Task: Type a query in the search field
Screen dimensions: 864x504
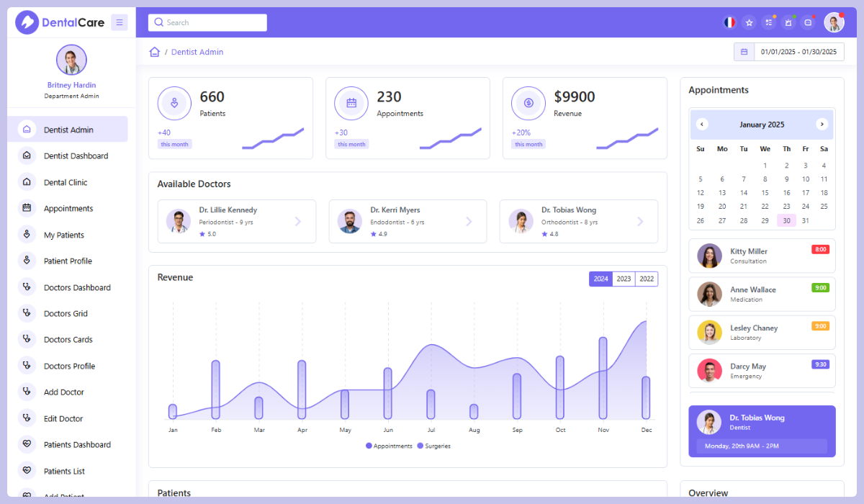Action: pyautogui.click(x=212, y=22)
